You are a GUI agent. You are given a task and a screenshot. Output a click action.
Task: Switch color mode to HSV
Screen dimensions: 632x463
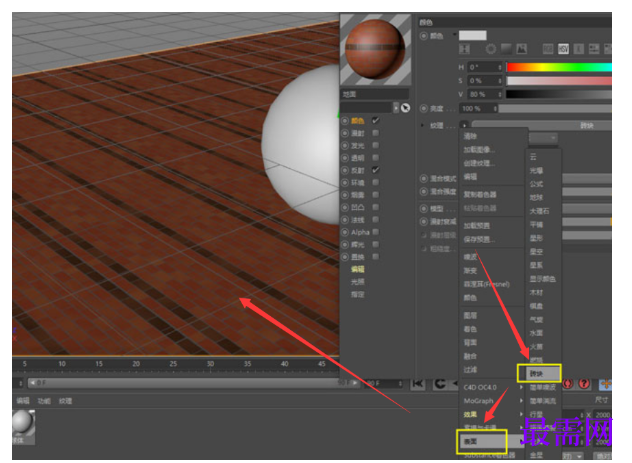(x=563, y=49)
